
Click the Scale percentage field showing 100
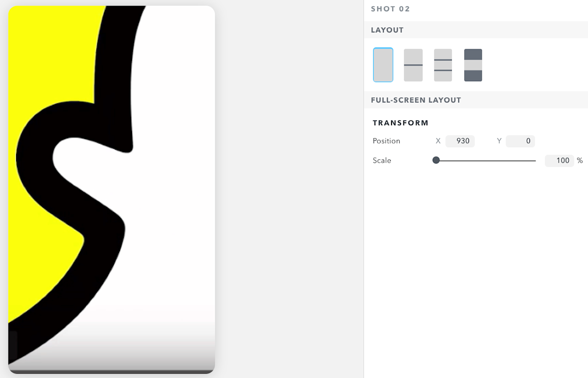point(559,161)
